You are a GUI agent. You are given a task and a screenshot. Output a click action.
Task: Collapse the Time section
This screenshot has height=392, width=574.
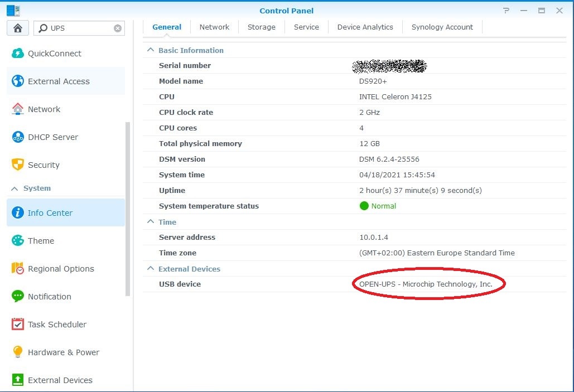tap(150, 222)
